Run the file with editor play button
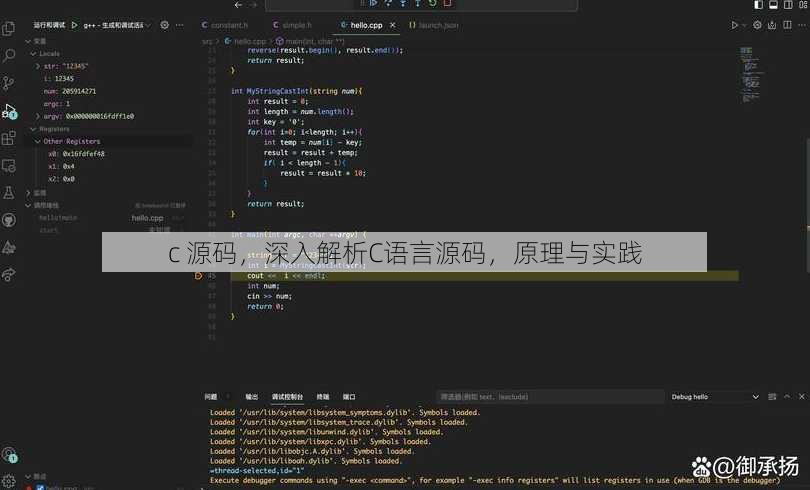 coord(734,25)
